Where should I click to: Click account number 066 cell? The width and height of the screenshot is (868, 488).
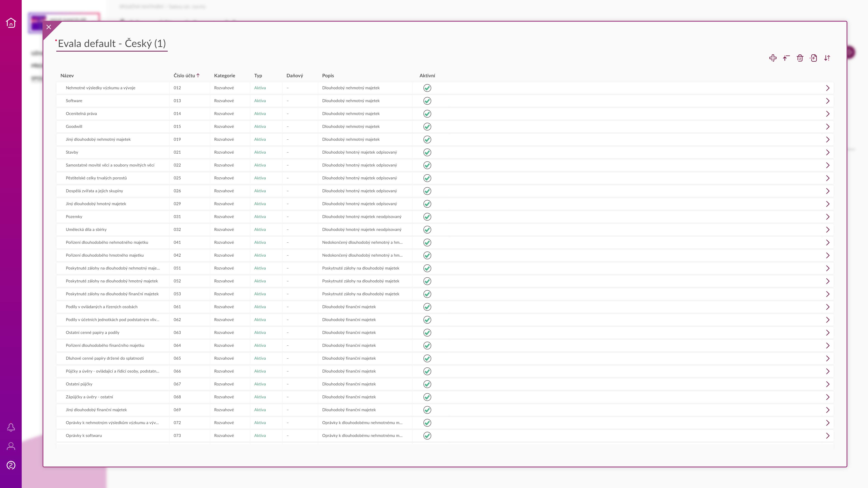tap(177, 371)
